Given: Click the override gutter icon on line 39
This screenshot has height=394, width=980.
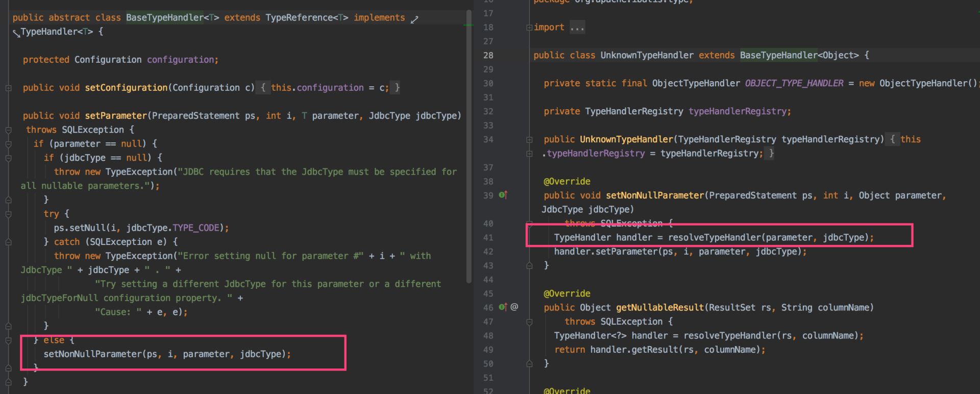Looking at the screenshot, I should pyautogui.click(x=503, y=195).
